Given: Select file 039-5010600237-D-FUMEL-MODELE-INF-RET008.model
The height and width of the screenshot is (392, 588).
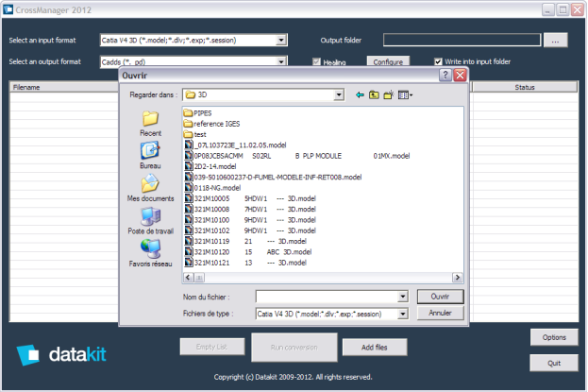Looking at the screenshot, I should point(274,177).
